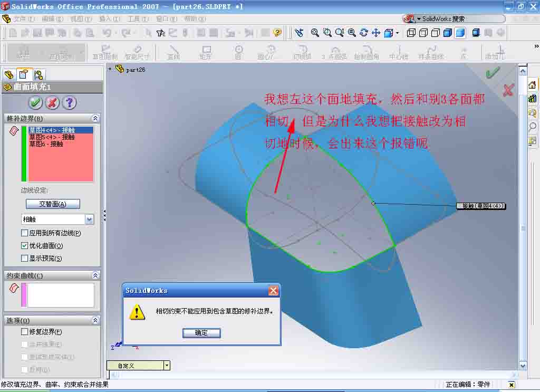Open the 工具(T) menu

(x=138, y=19)
